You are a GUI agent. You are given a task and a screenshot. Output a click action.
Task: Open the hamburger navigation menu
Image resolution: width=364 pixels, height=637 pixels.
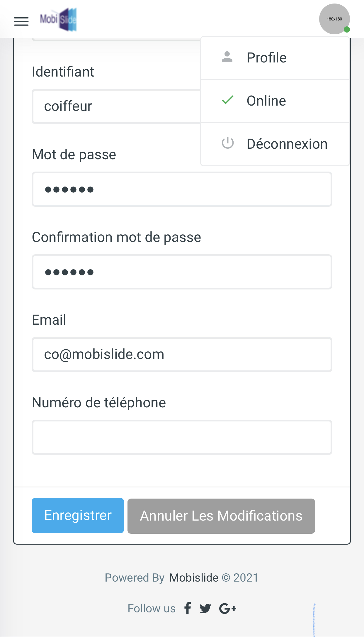point(21,21)
